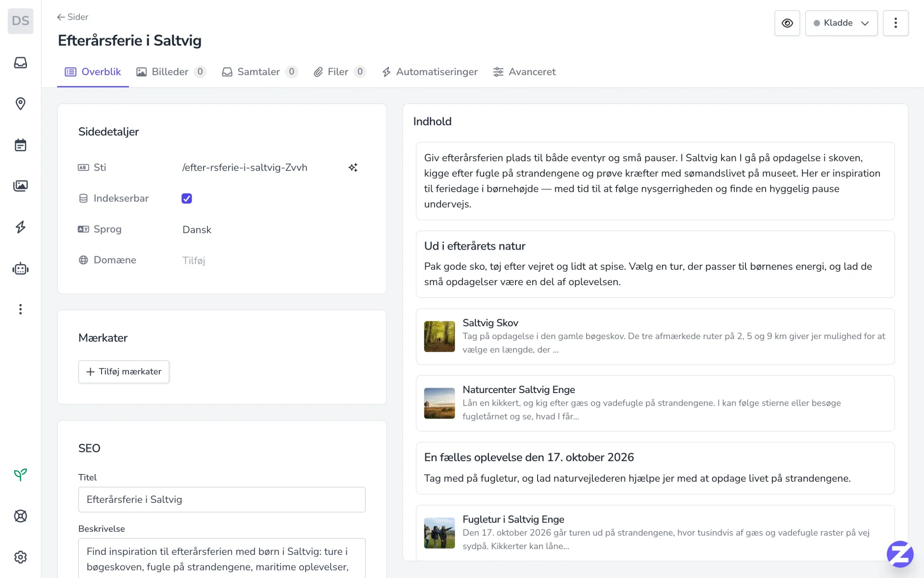924x578 pixels.
Task: Open the chat widget bubble
Action: pos(900,554)
